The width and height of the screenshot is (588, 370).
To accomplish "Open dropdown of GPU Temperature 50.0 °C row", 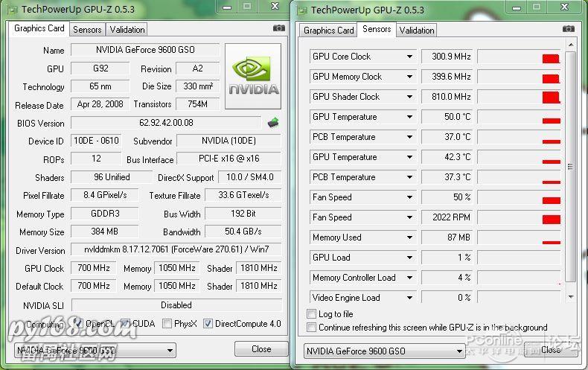I will (x=409, y=117).
